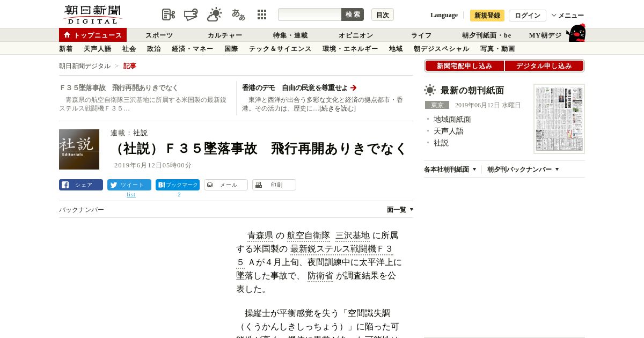Open the Language link
This screenshot has height=338, width=644.
444,15
